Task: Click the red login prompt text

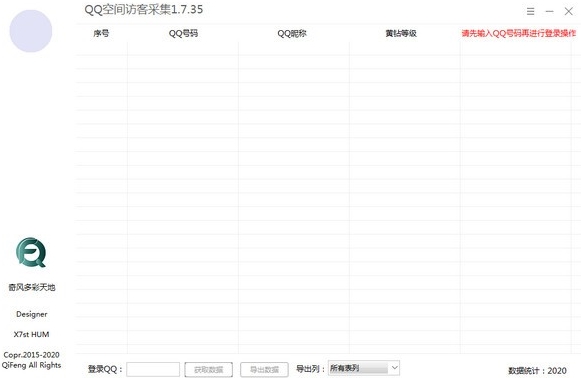Action: 519,33
